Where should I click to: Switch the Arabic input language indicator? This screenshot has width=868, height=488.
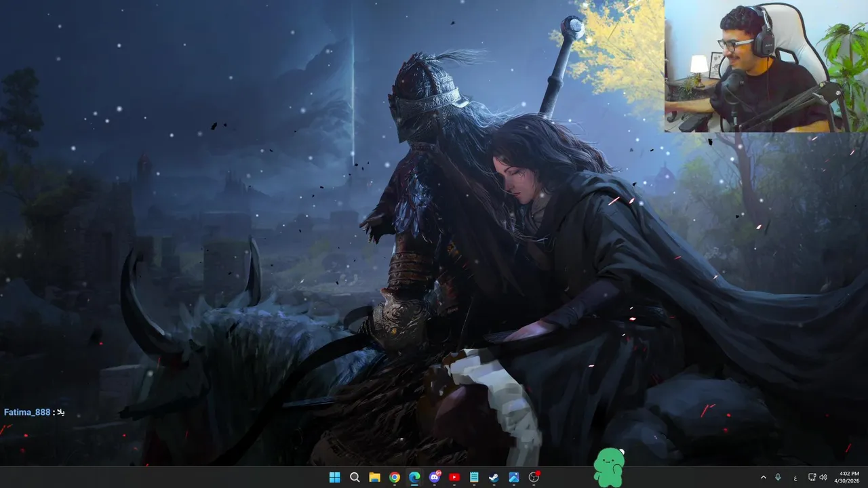click(x=795, y=477)
